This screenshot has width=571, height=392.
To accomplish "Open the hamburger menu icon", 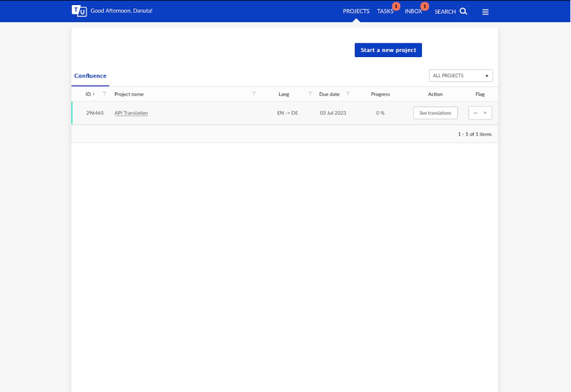I will coord(485,12).
